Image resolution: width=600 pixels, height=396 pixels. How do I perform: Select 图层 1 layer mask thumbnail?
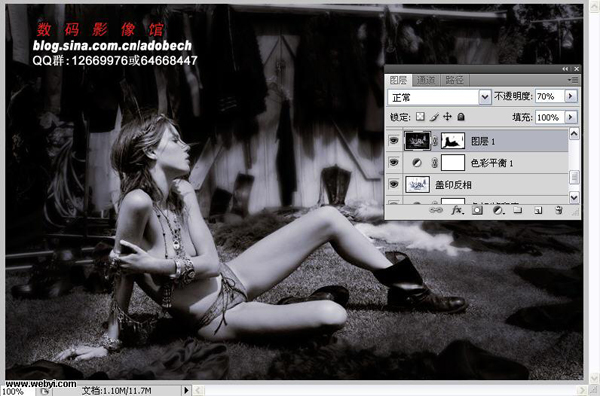pyautogui.click(x=453, y=141)
